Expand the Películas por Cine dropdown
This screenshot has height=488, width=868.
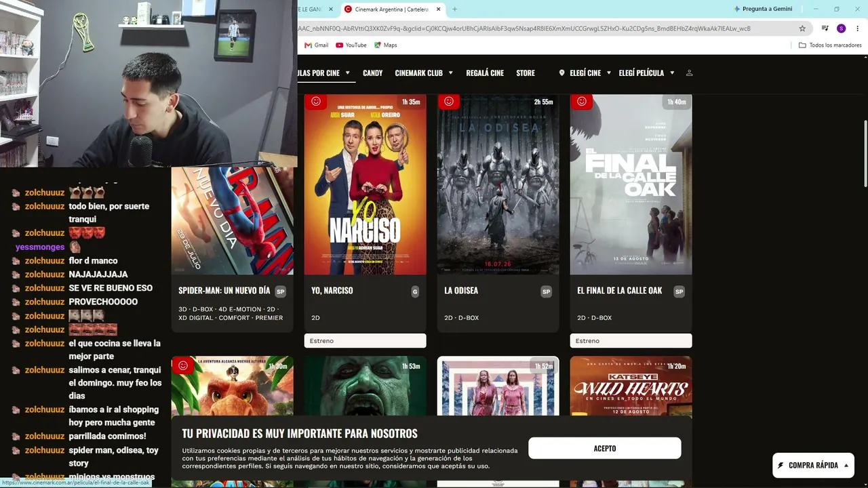pyautogui.click(x=347, y=73)
